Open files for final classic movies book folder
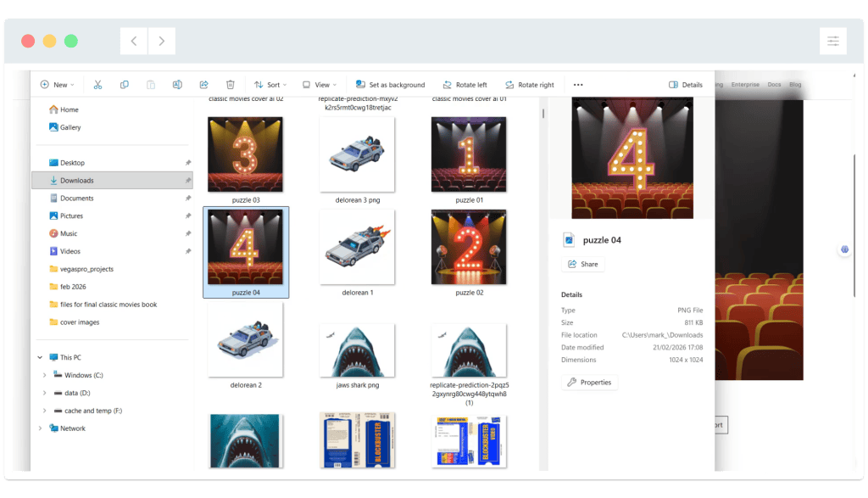The width and height of the screenshot is (868, 498). pos(103,305)
